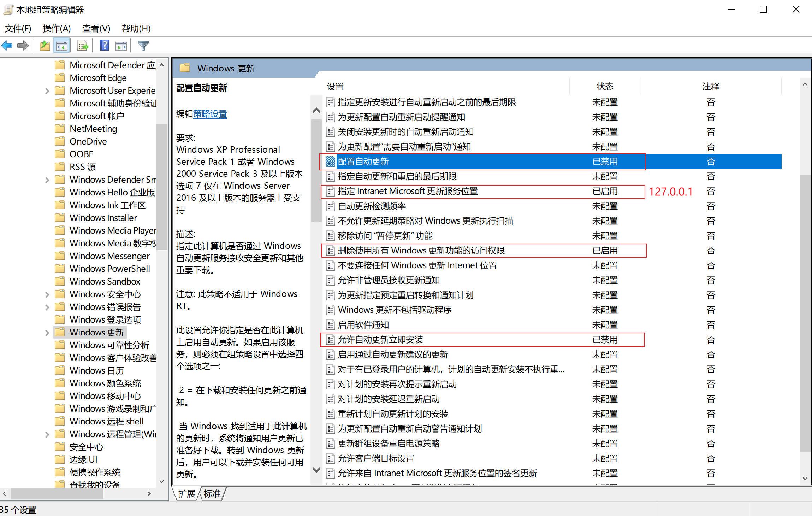Click the gray Forward arrow icon
The width and height of the screenshot is (812, 516).
23,46
